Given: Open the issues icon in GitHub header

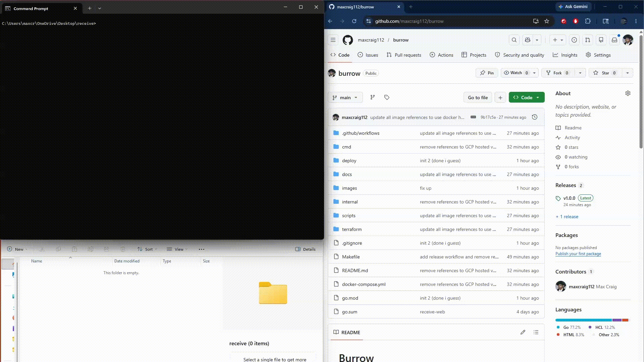Looking at the screenshot, I should [x=574, y=40].
